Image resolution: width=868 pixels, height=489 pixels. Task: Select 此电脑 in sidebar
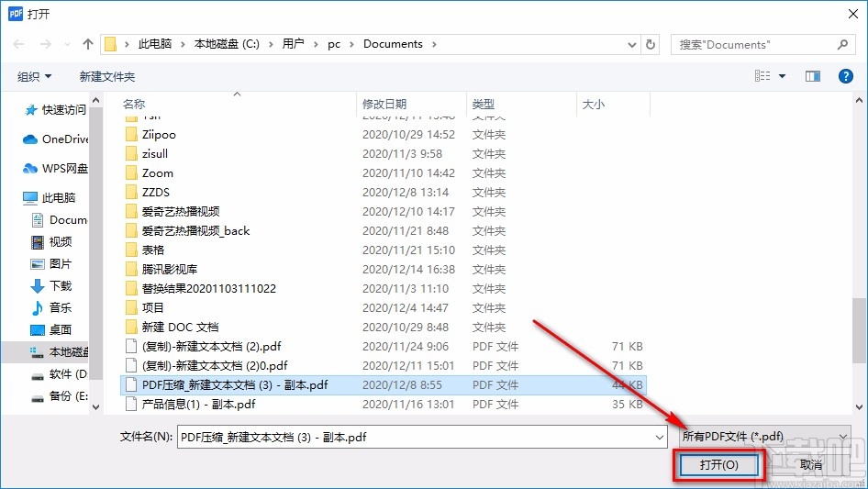(x=50, y=197)
